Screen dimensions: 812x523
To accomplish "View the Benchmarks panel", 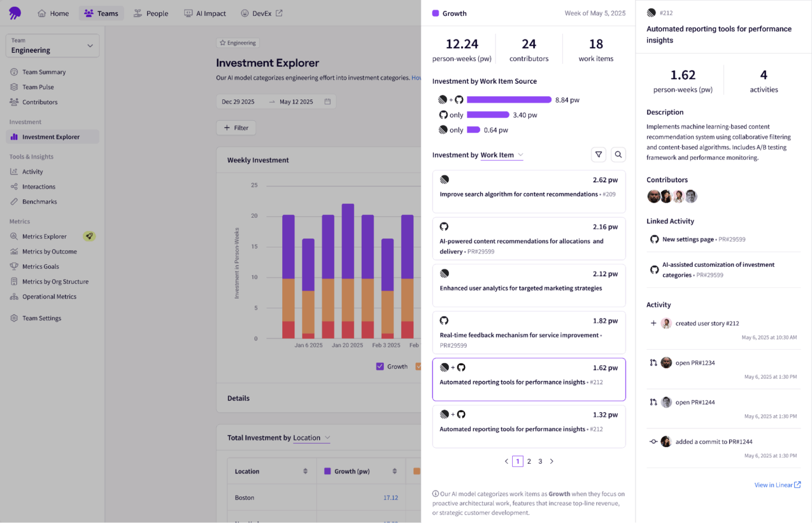I will [39, 201].
